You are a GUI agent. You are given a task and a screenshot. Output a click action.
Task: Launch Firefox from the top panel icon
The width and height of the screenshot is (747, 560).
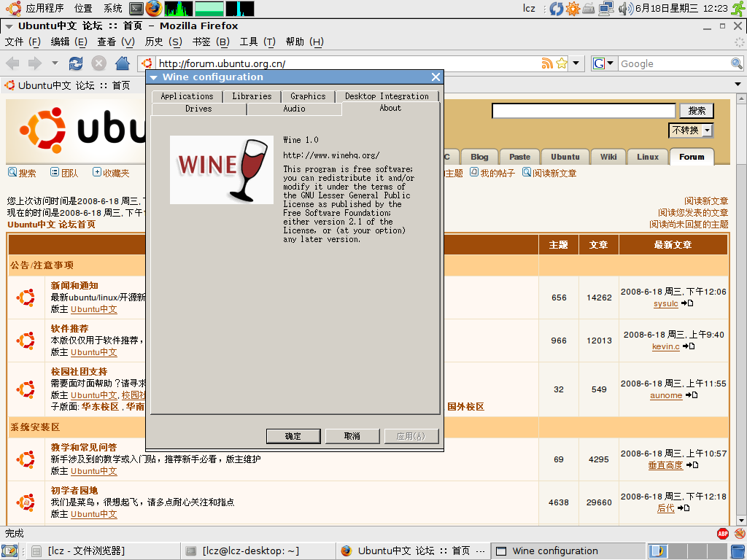pyautogui.click(x=153, y=8)
